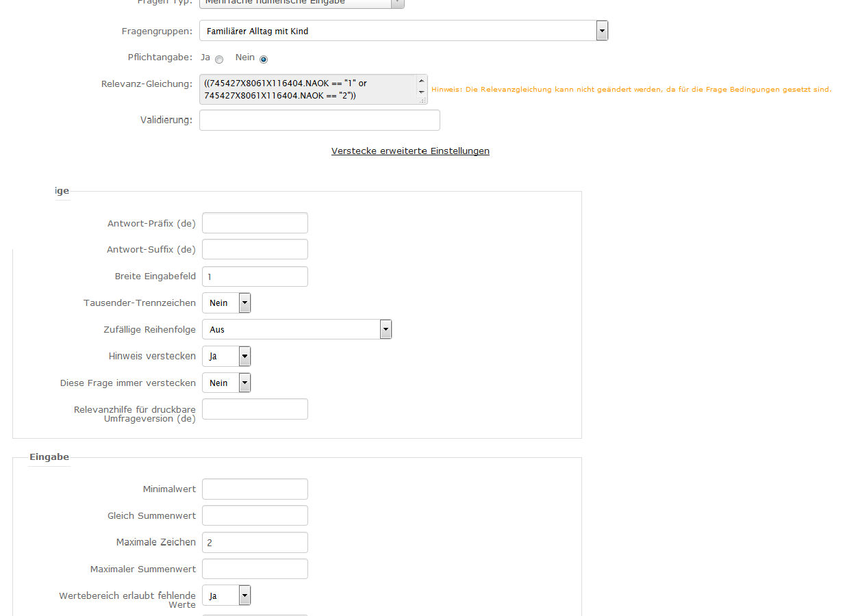This screenshot has height=616, width=845.
Task: Click the Relevanzhilfe für druckbare Umfrageversion field
Action: point(255,409)
